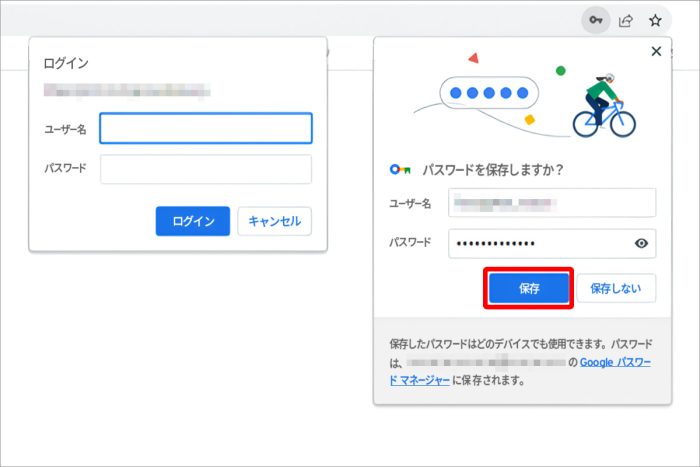Focus the ユーザー名 field in the login dialog
The width and height of the screenshot is (700, 467).
point(206,128)
